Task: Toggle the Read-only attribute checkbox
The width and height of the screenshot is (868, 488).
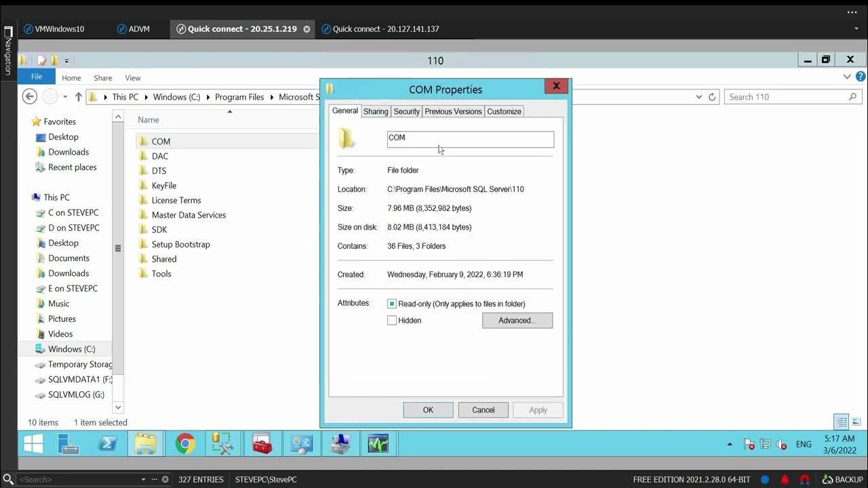Action: tap(392, 304)
